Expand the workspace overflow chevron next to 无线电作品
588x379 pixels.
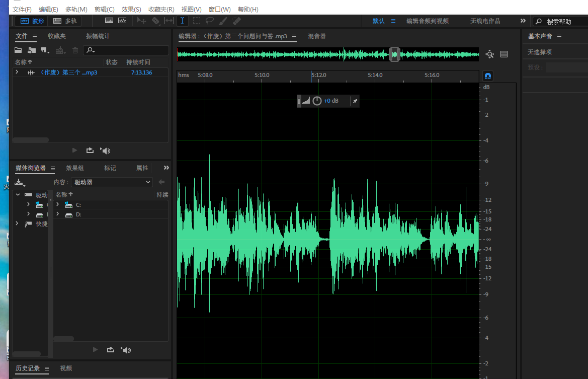point(523,21)
